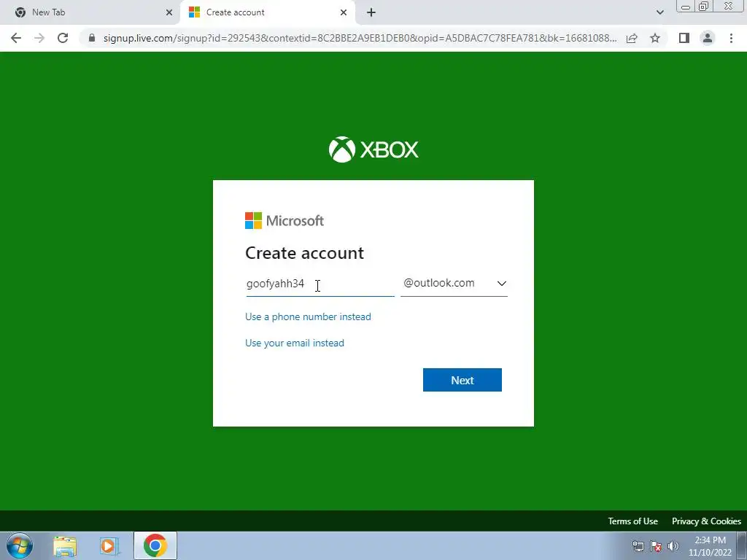
Task: Click the URL in the address bar
Action: click(x=360, y=38)
